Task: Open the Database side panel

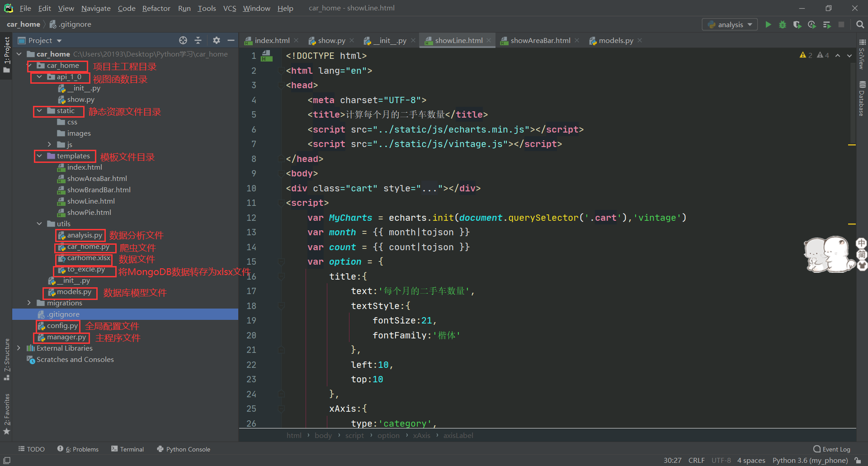Action: 862,99
